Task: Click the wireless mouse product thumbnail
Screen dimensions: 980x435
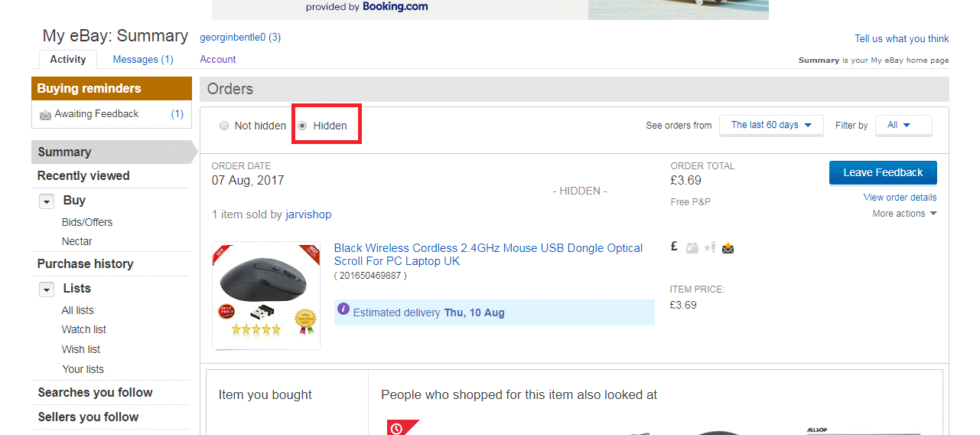Action: (265, 296)
